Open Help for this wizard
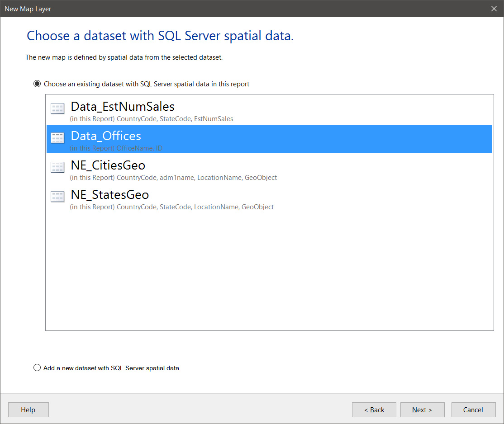The height and width of the screenshot is (424, 504). click(28, 410)
